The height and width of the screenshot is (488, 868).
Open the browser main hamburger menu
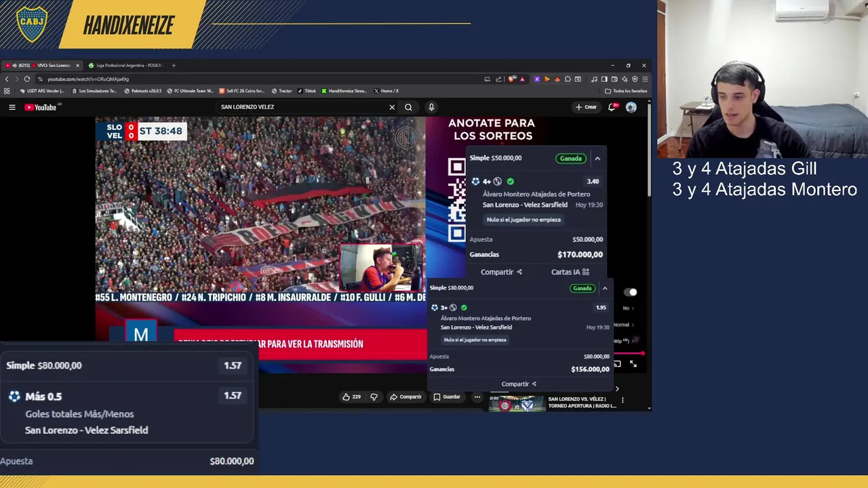[x=645, y=79]
